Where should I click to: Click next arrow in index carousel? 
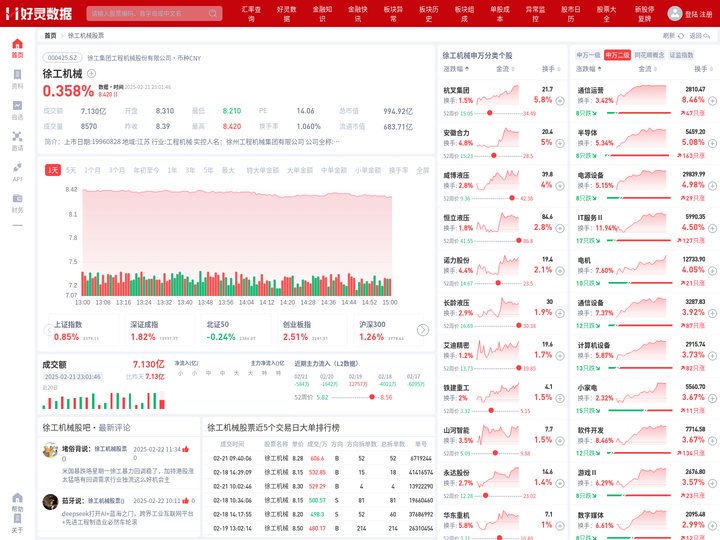422,330
